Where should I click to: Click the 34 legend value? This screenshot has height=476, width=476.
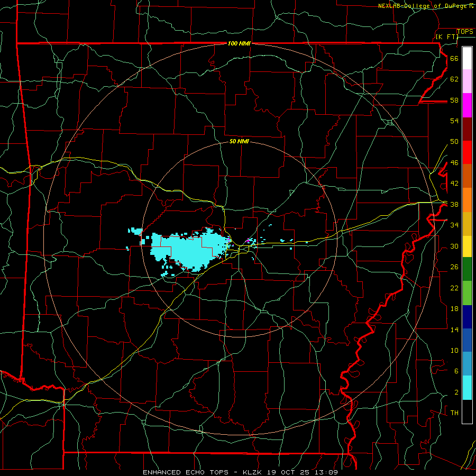tap(454, 225)
